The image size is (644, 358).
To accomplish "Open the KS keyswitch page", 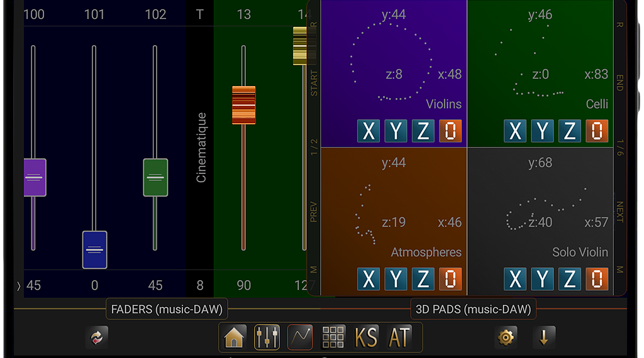I will pyautogui.click(x=366, y=338).
